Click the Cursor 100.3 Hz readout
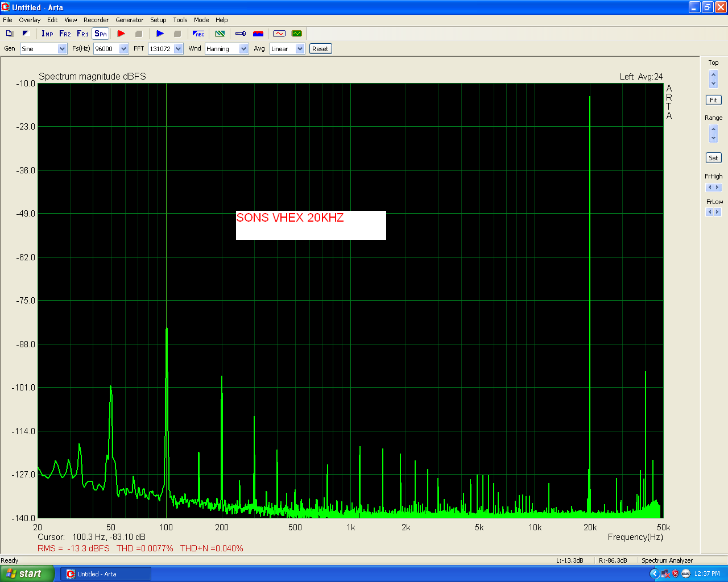 tap(92, 537)
